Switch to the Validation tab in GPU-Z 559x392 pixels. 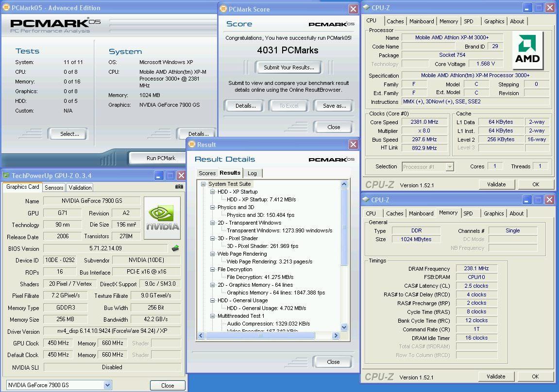[80, 188]
